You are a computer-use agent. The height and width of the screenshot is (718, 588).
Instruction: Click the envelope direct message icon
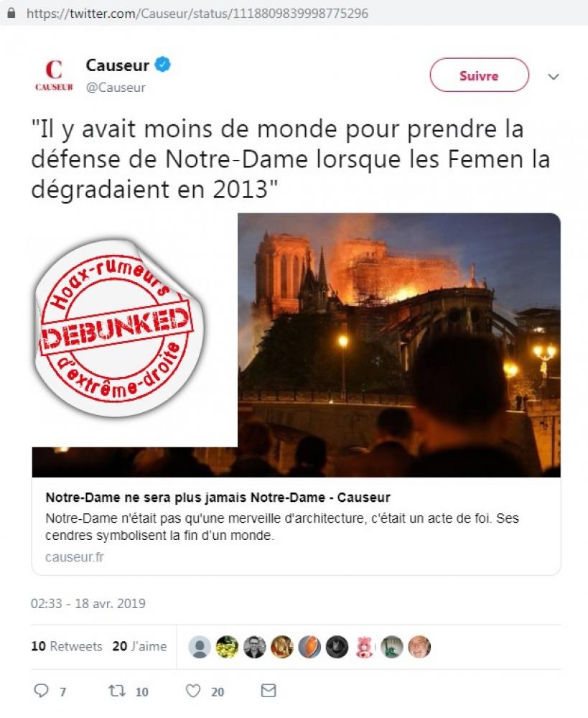[269, 691]
